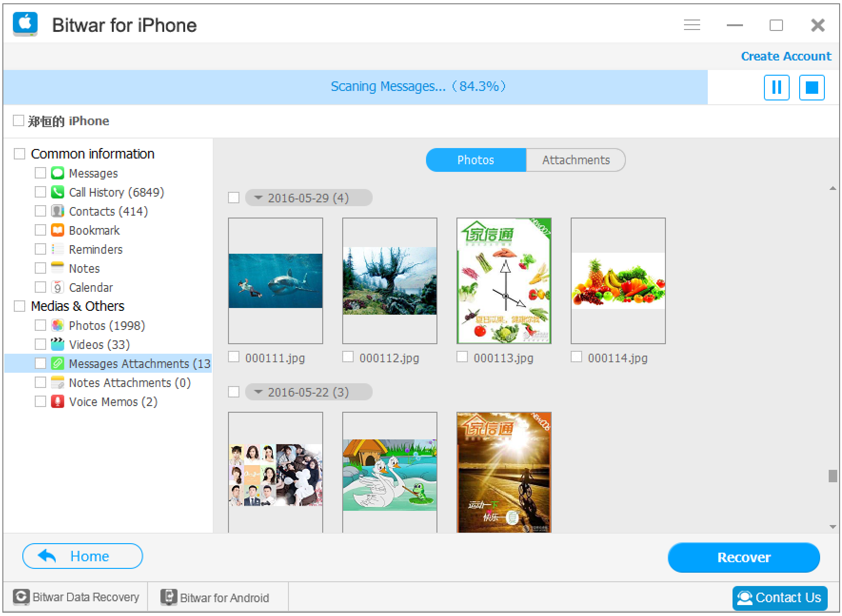Image resolution: width=842 pixels, height=616 pixels.
Task: Select the Contacts (414) checkbox
Action: [x=40, y=211]
